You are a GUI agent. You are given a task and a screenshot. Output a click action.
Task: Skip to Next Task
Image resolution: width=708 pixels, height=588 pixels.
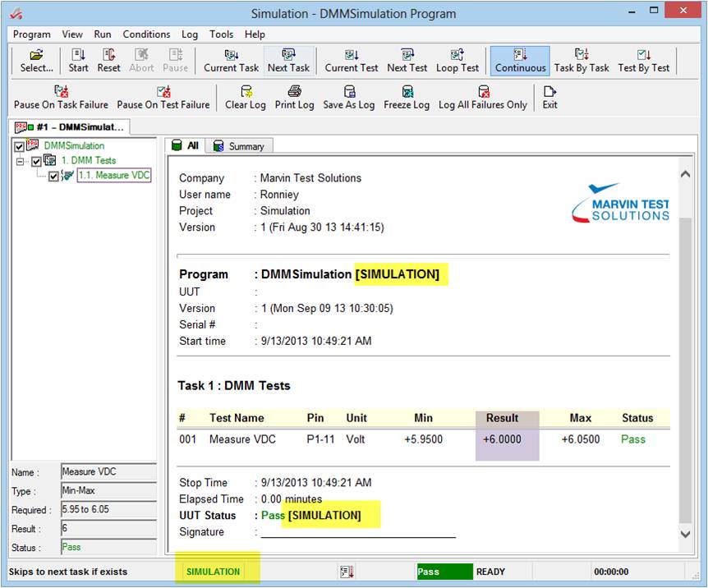[288, 61]
